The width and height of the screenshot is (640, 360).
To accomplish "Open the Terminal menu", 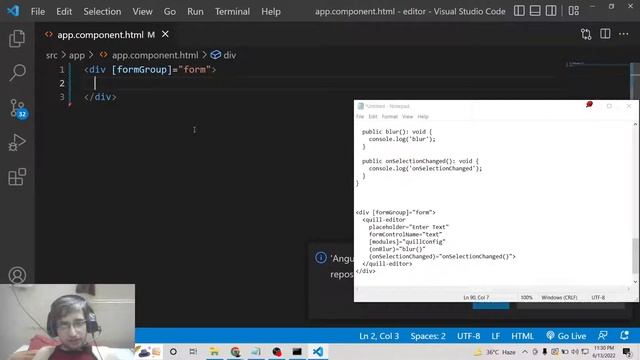I will (232, 11).
